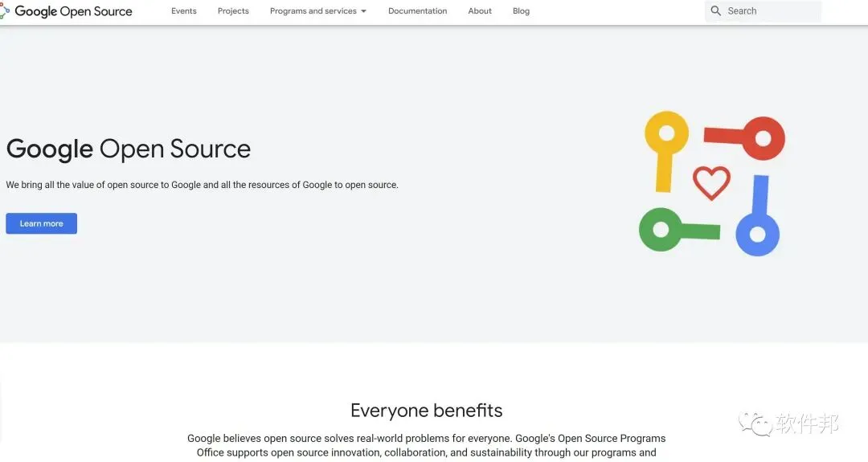Image resolution: width=868 pixels, height=462 pixels.
Task: Click the keys and heart hero illustration
Action: click(x=712, y=184)
